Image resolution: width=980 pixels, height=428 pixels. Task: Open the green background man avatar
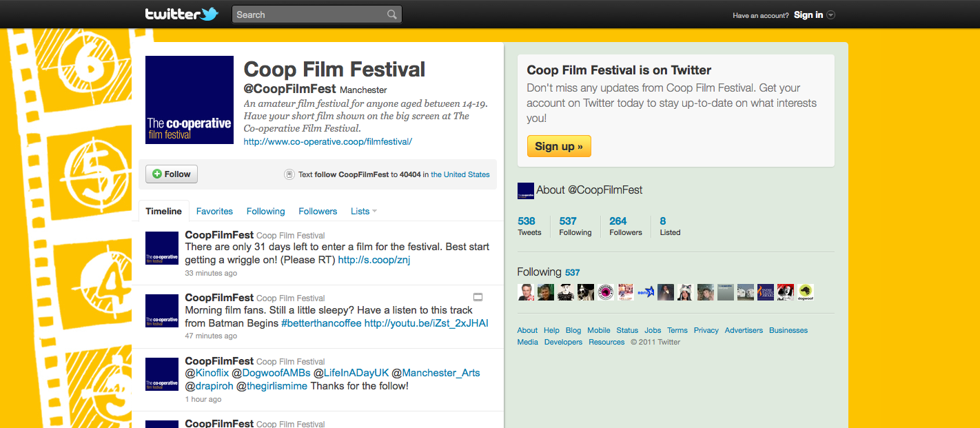coord(546,292)
